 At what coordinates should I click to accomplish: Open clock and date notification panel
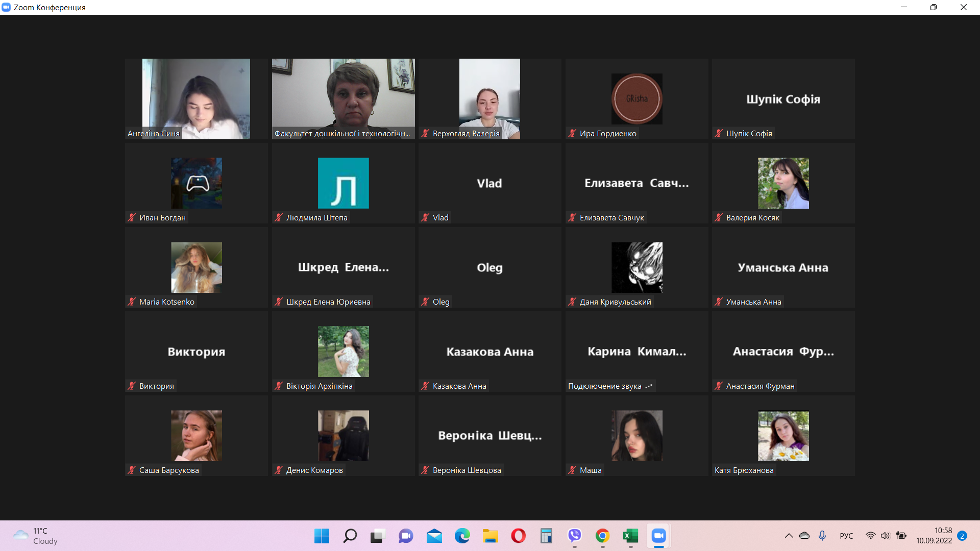point(934,536)
